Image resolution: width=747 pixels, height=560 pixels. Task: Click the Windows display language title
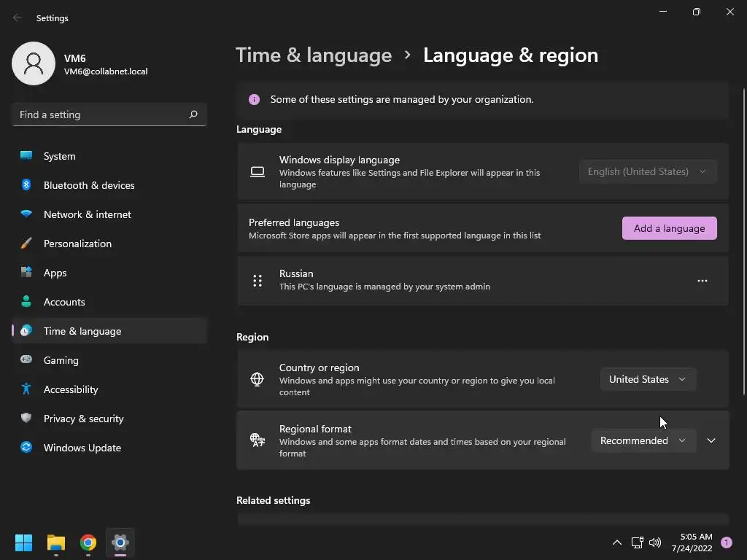(x=339, y=160)
